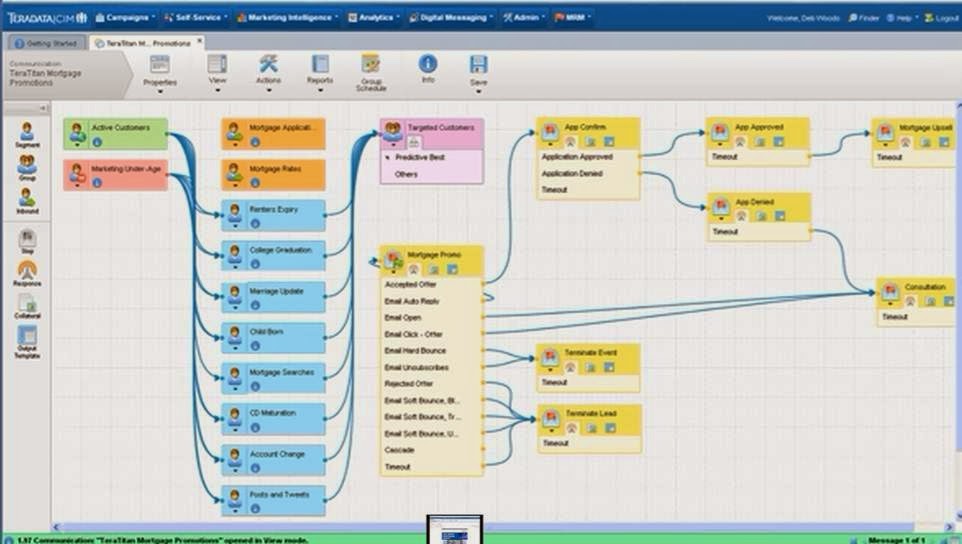Image resolution: width=962 pixels, height=544 pixels.
Task: Click the Application Denied outcome row
Action: (x=588, y=174)
